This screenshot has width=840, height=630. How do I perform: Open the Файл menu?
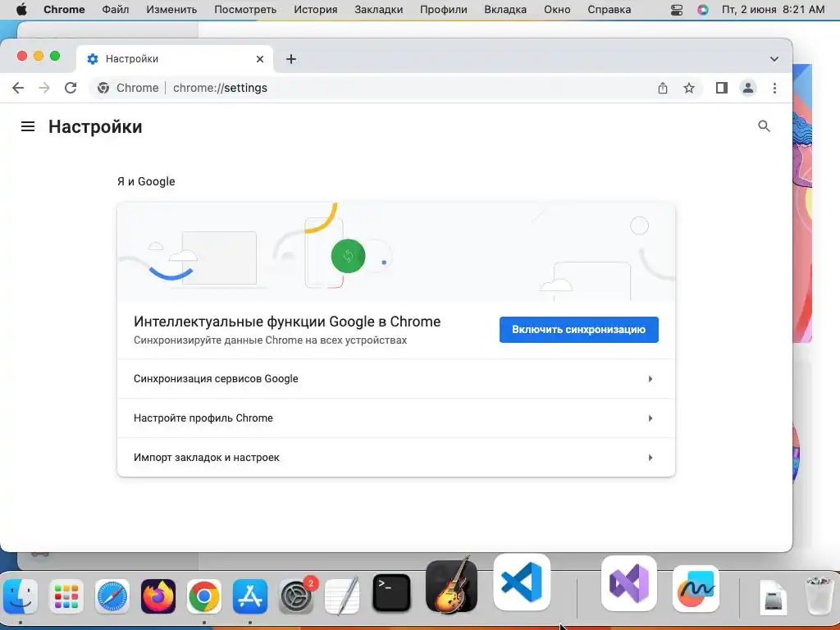click(x=115, y=10)
